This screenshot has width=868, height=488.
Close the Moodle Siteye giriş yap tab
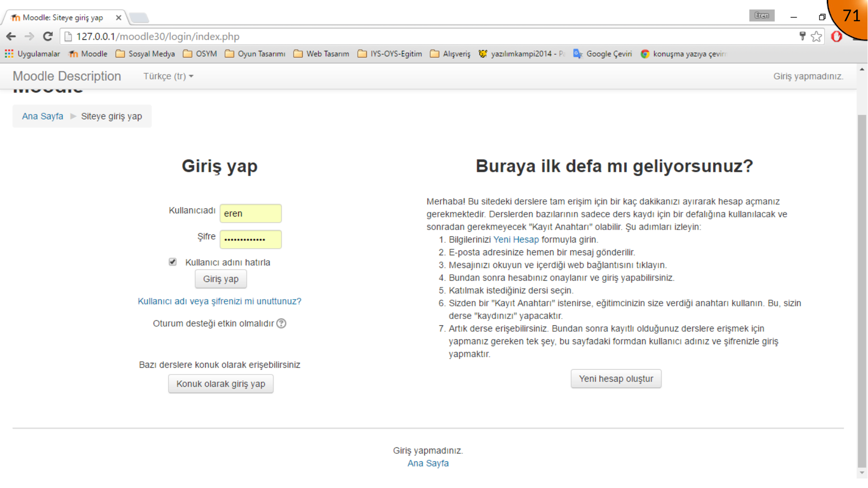[x=118, y=18]
